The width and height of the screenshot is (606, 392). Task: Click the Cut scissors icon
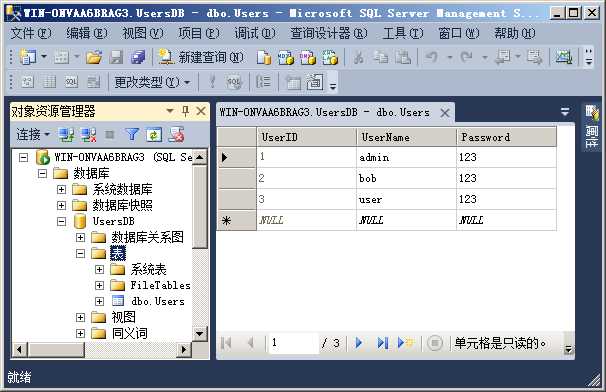[x=359, y=58]
